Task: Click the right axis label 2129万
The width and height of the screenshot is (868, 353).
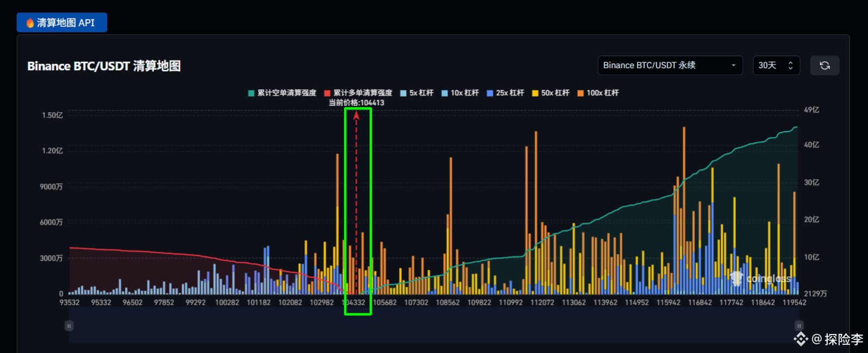Action: [816, 294]
